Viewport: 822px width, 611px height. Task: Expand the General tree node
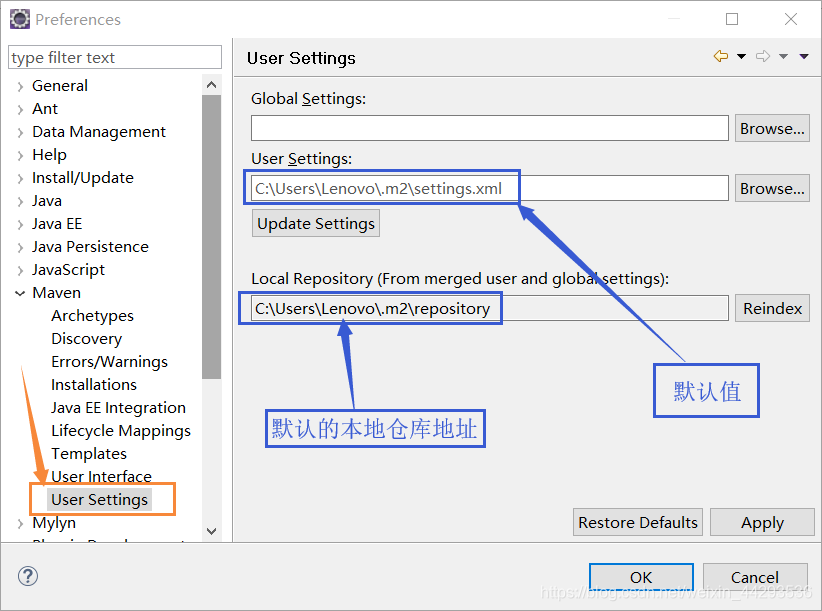click(x=20, y=86)
